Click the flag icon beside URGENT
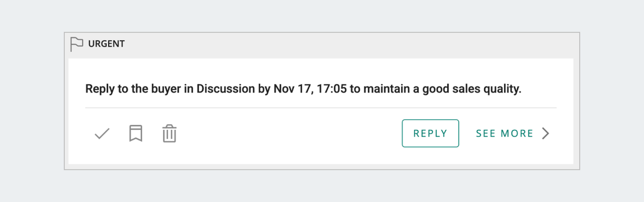Screen dimensions: 644x202 coord(77,44)
